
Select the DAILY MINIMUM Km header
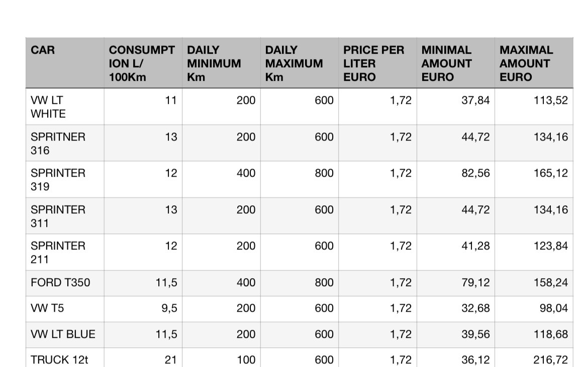tap(221, 63)
